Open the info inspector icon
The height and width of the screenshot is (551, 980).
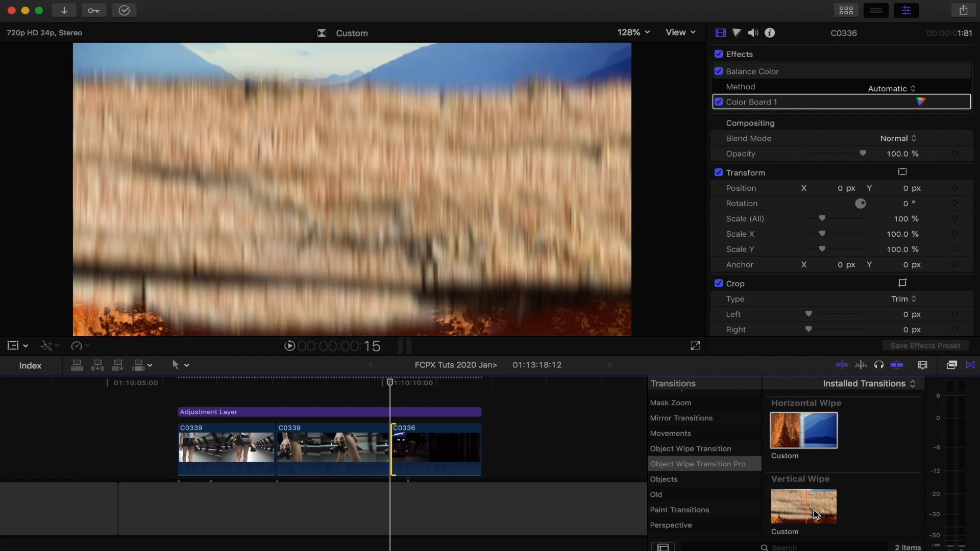tap(770, 33)
